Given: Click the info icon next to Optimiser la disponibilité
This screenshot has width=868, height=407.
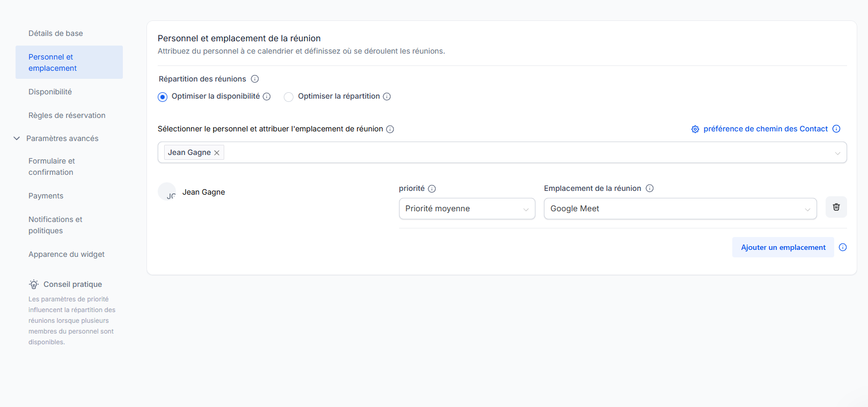Looking at the screenshot, I should [x=267, y=97].
